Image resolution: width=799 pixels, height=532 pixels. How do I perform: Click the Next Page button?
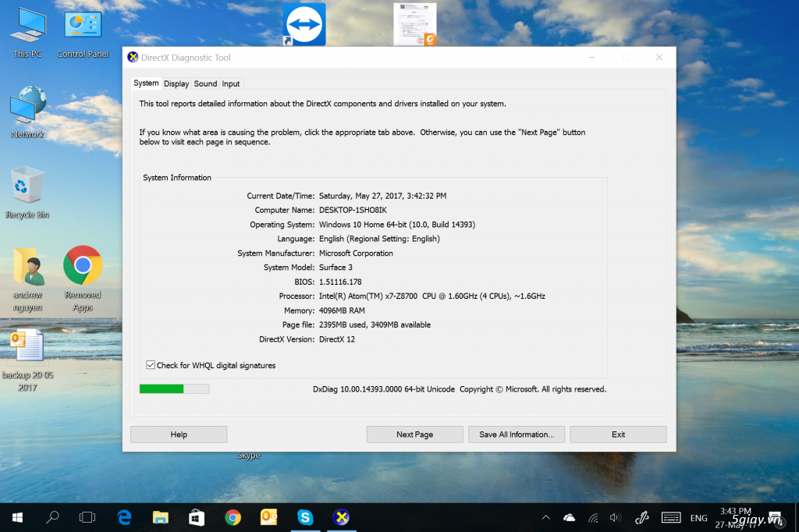click(x=414, y=434)
